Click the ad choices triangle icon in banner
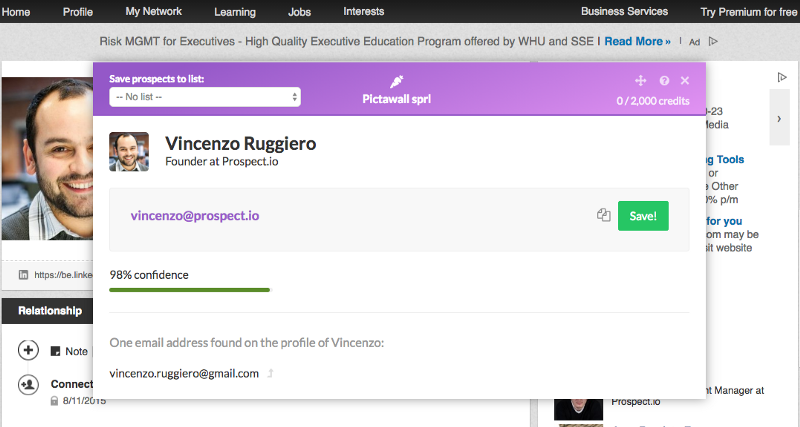Image resolution: width=800 pixels, height=427 pixels. pyautogui.click(x=713, y=41)
